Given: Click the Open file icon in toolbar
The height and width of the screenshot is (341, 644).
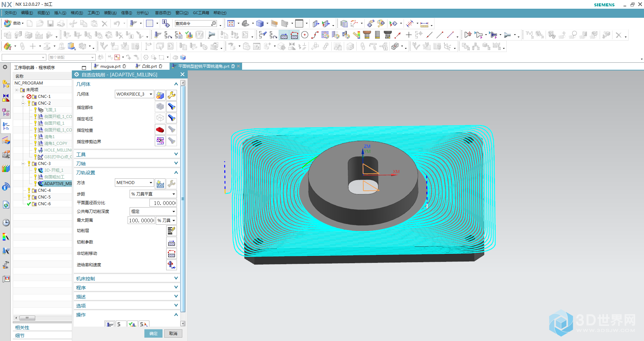Looking at the screenshot, I should [x=40, y=23].
